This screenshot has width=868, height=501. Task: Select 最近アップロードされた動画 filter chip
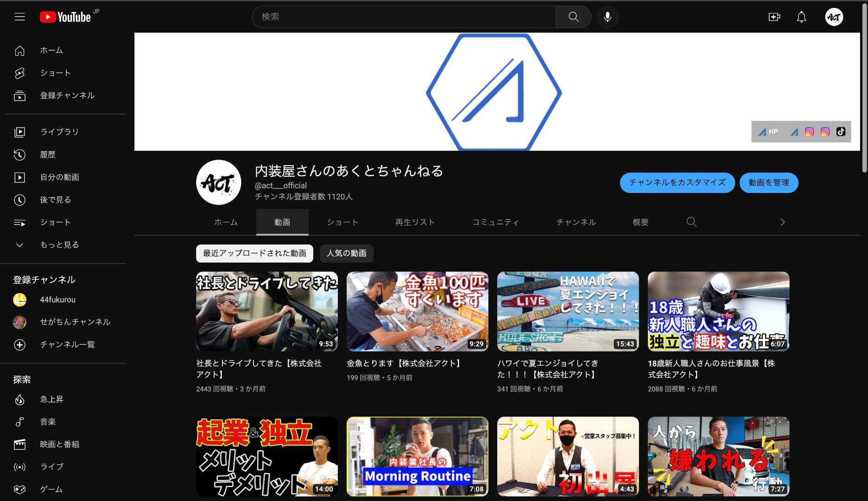coord(254,253)
